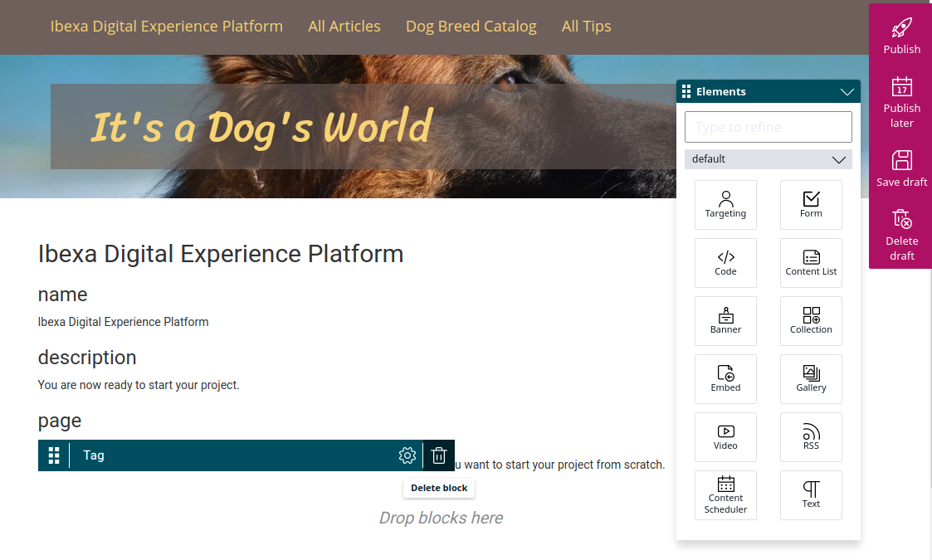Click the name field's Ibexa Digital Experience Platform value

click(x=123, y=322)
